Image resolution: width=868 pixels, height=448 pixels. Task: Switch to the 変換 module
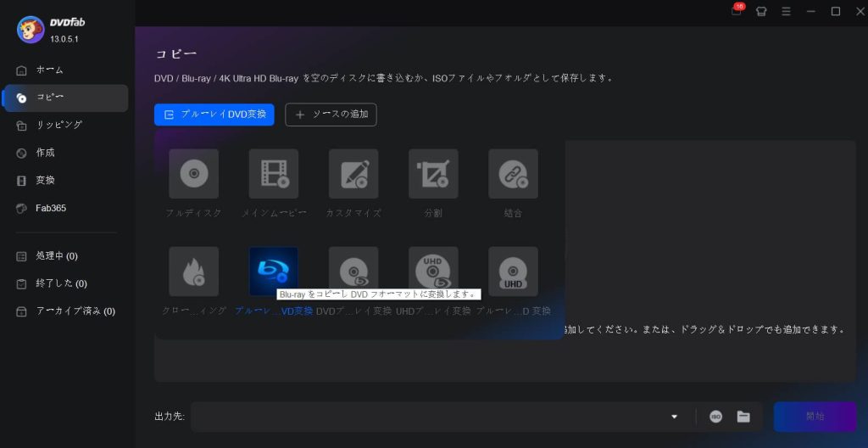click(65, 181)
